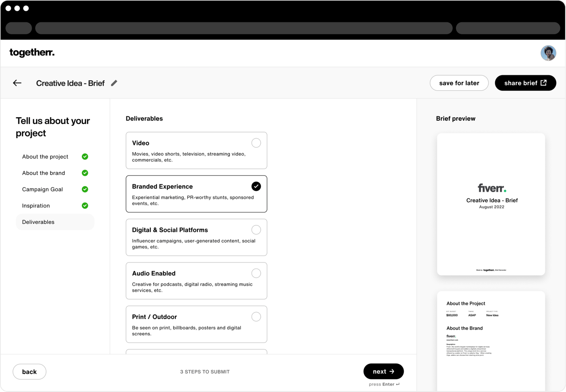Click the save for later button
The image size is (566, 392).
(x=459, y=83)
